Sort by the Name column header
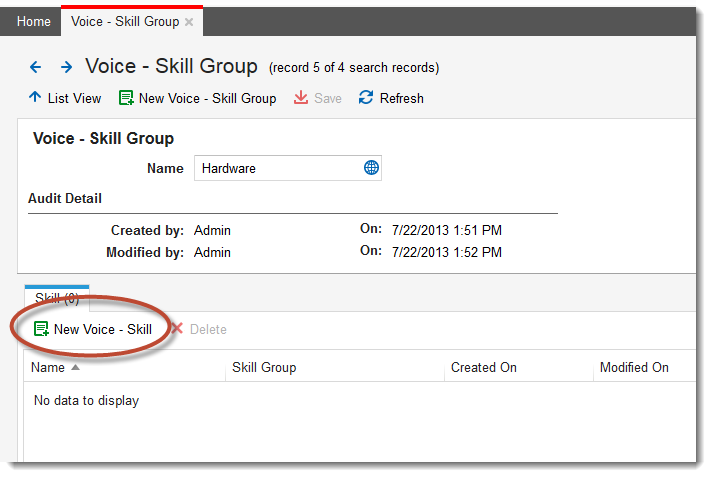The width and height of the screenshot is (711, 477). coord(48,367)
